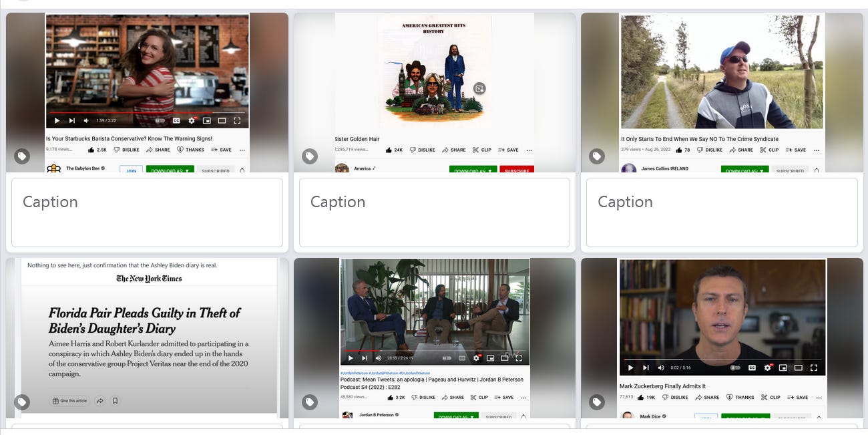The image size is (868, 435).
Task: Open the three-dot menu under Sister Golden Hair
Action: coord(530,150)
